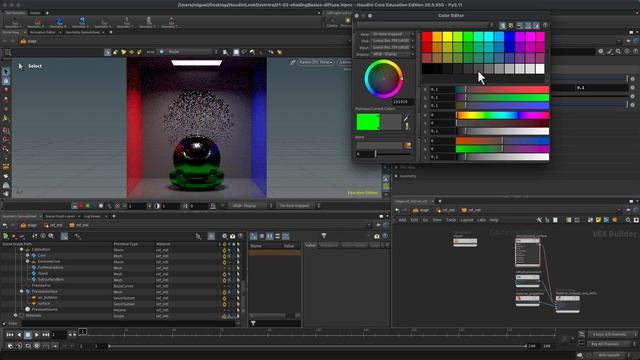Collapse the Calibration tree item
Viewport: 640px width, 360px height.
click(x=22, y=249)
